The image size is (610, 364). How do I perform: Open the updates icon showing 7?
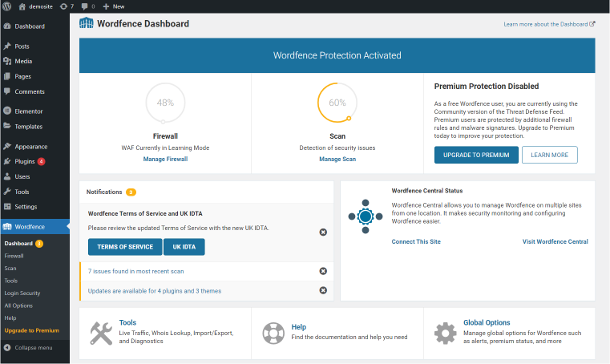click(67, 6)
